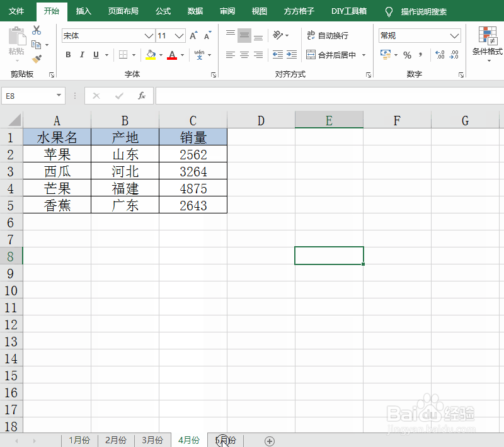Switch to 公式 Formulas tab
The width and height of the screenshot is (504, 447).
click(163, 11)
